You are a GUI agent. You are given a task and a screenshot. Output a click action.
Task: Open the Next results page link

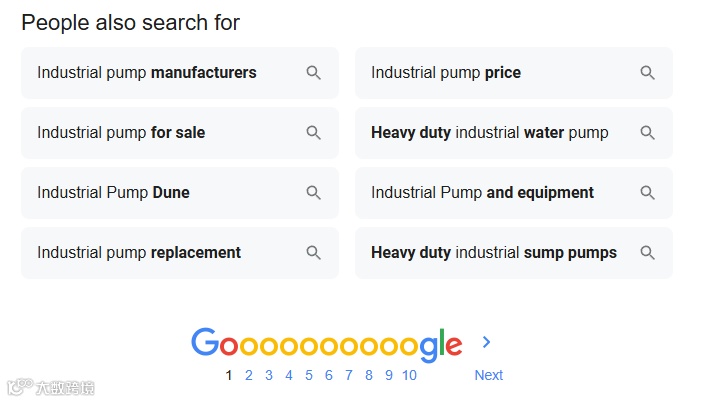(488, 375)
